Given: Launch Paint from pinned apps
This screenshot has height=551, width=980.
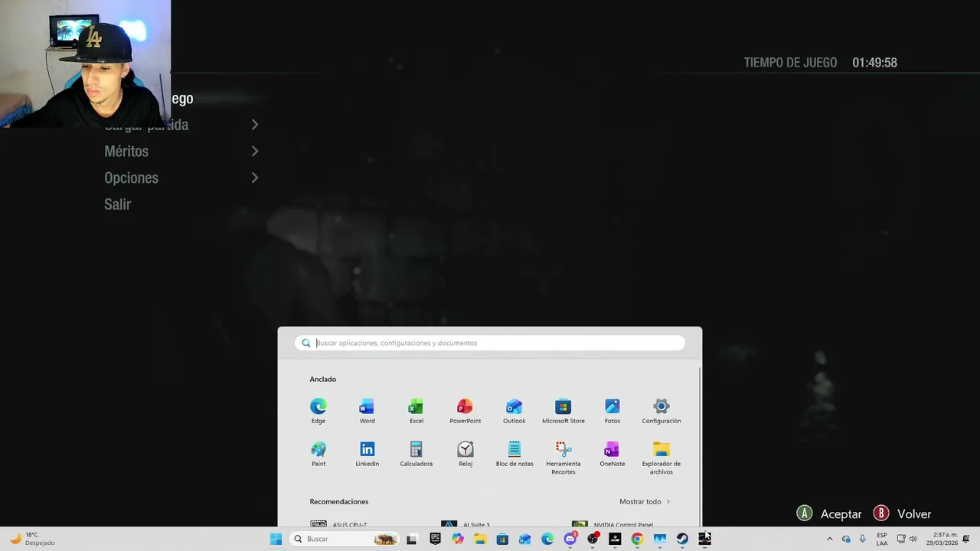Looking at the screenshot, I should pyautogui.click(x=318, y=454).
